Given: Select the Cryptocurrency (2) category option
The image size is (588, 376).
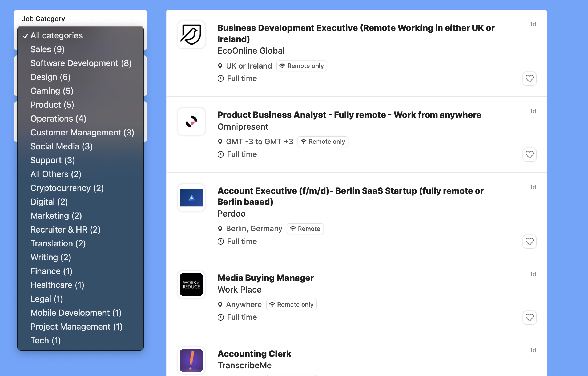Looking at the screenshot, I should [x=67, y=188].
